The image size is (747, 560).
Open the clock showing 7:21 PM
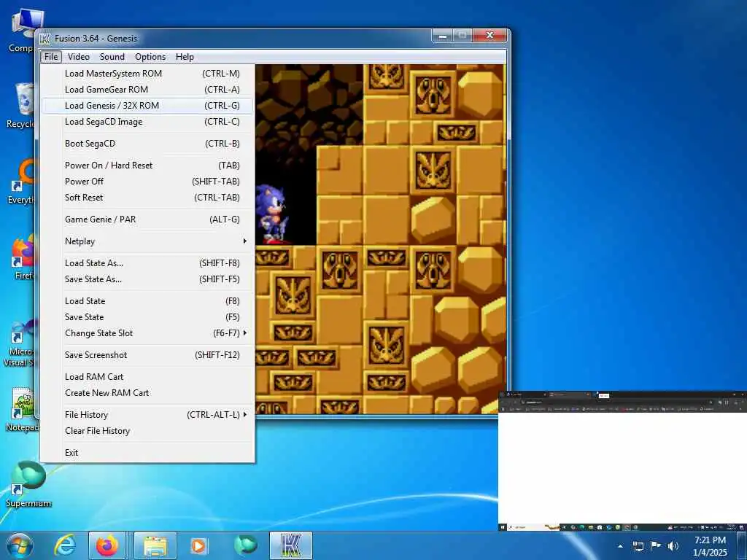[711, 546]
